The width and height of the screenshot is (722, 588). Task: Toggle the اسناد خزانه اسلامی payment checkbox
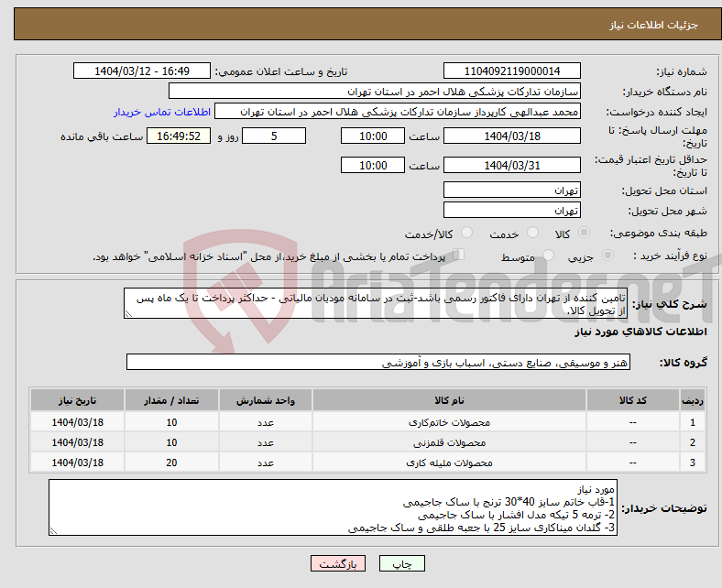(x=458, y=255)
